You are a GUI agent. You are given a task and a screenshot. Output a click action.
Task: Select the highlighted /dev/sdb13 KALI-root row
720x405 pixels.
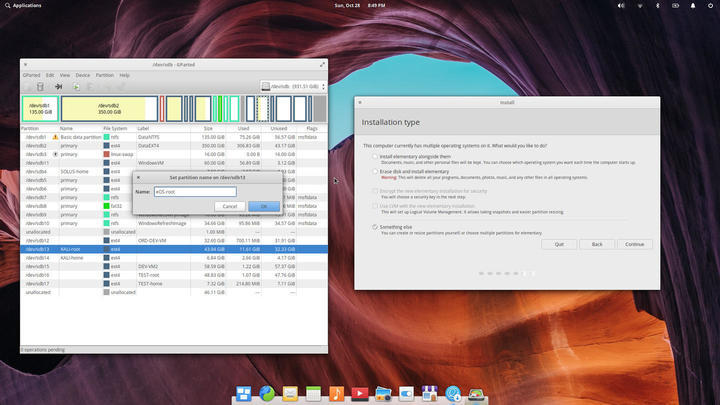click(x=174, y=249)
